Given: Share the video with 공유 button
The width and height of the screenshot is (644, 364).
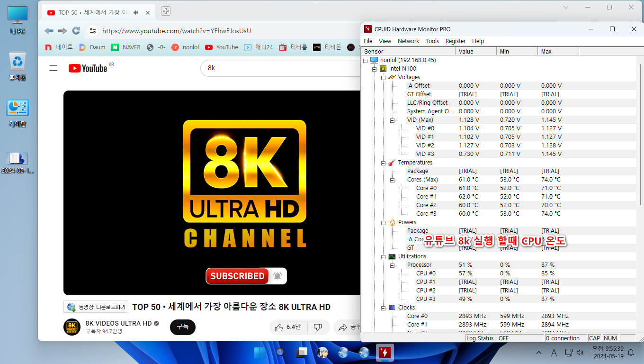Looking at the screenshot, I should point(348,327).
